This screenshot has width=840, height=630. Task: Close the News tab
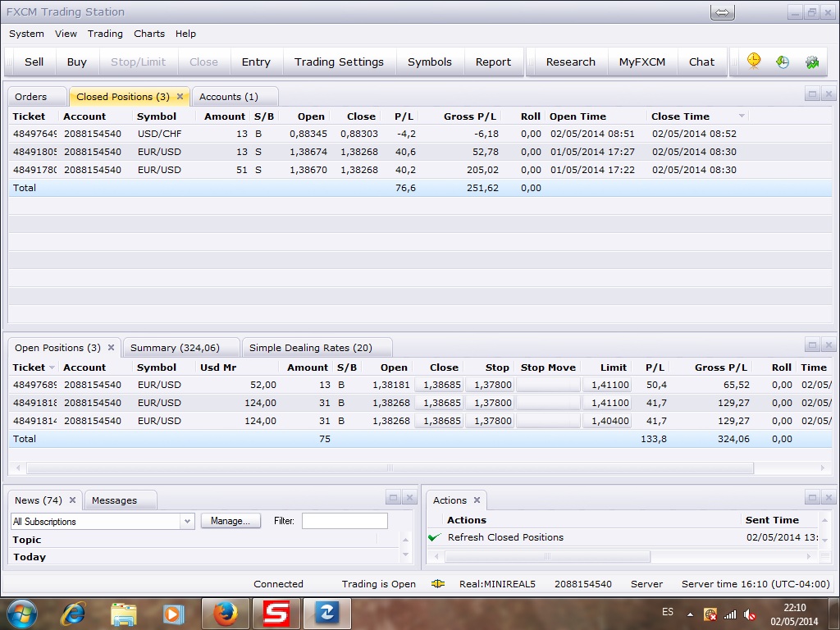[x=72, y=500]
